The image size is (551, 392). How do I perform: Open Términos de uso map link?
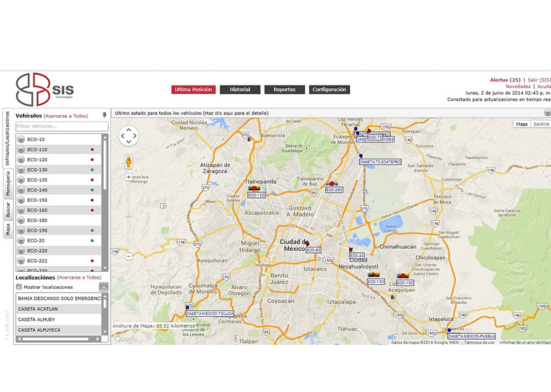[479, 342]
